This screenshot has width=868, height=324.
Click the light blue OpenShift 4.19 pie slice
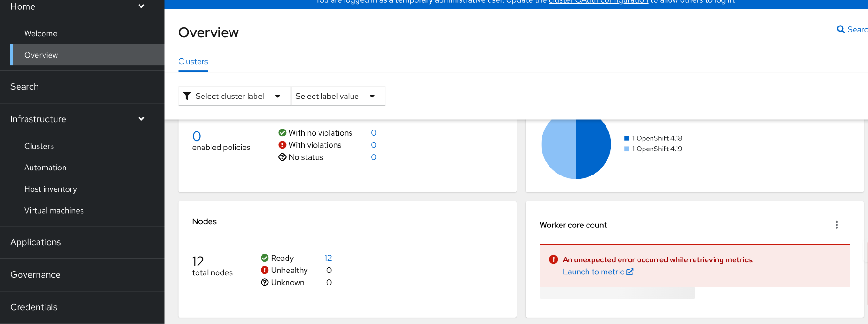pyautogui.click(x=558, y=149)
